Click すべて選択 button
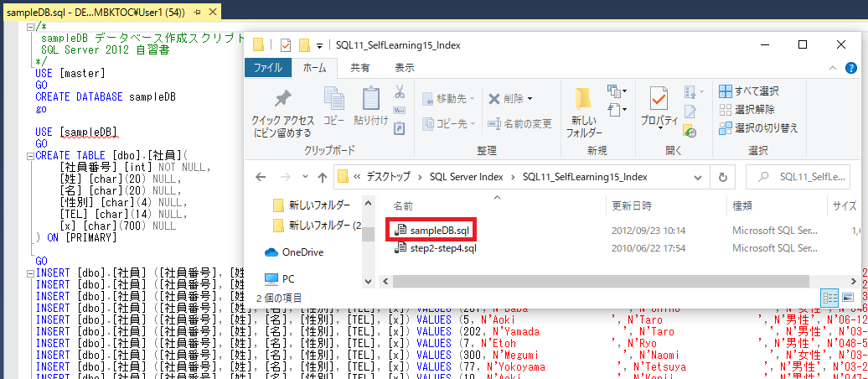Image resolution: width=868 pixels, height=379 pixels. coord(750,91)
